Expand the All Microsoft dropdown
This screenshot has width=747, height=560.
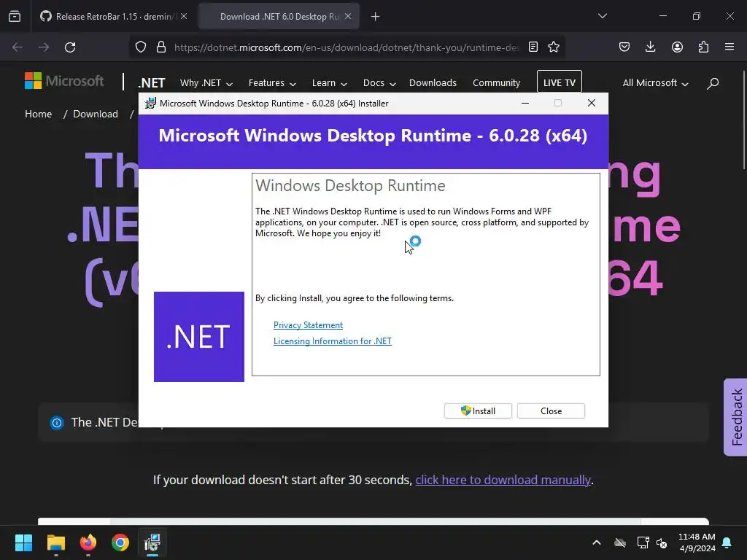coord(655,83)
